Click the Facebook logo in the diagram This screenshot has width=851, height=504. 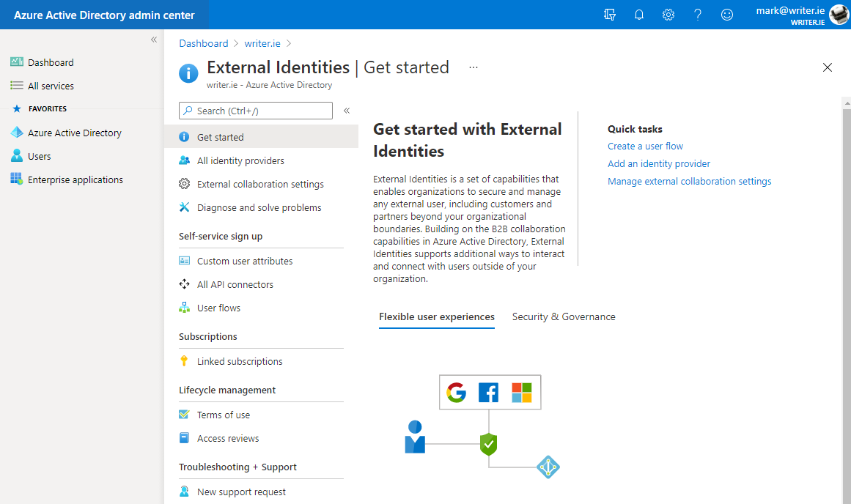click(x=488, y=392)
